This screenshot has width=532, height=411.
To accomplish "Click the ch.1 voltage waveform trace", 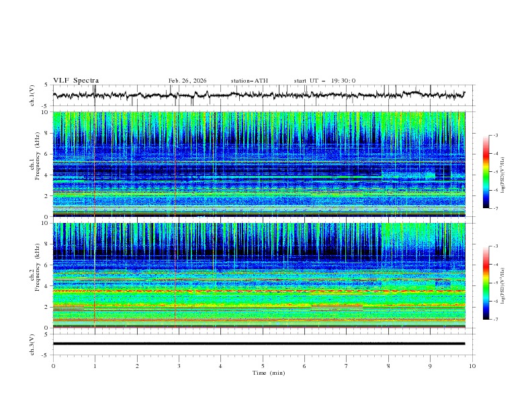I will tap(259, 95).
